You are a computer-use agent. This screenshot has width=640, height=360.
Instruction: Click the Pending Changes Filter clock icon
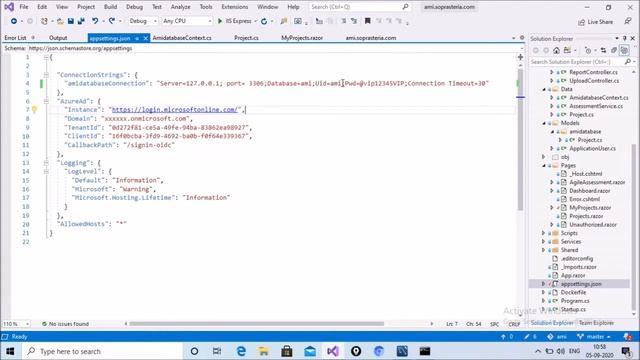587,50
